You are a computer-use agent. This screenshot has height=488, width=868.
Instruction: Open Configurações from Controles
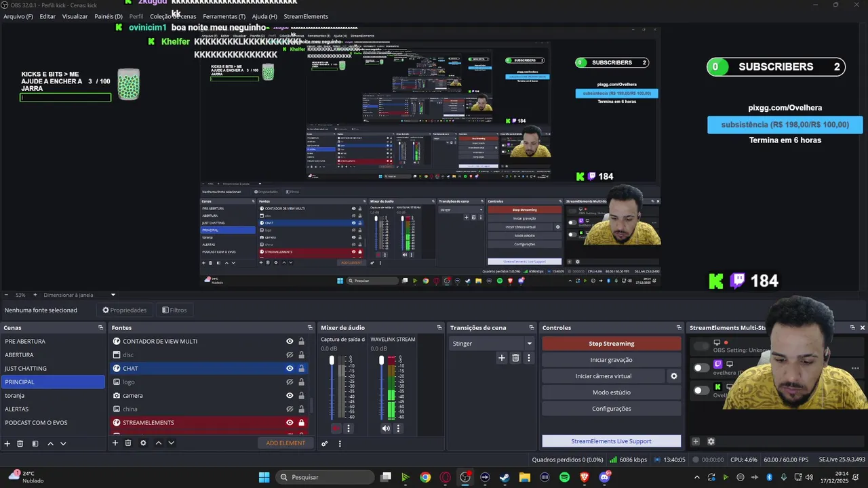pyautogui.click(x=612, y=409)
